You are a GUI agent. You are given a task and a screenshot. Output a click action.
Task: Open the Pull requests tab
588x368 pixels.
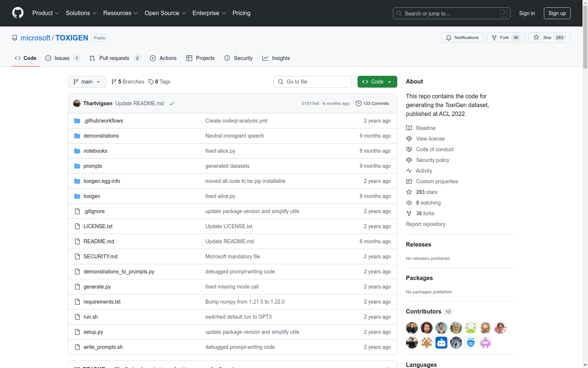tap(115, 58)
